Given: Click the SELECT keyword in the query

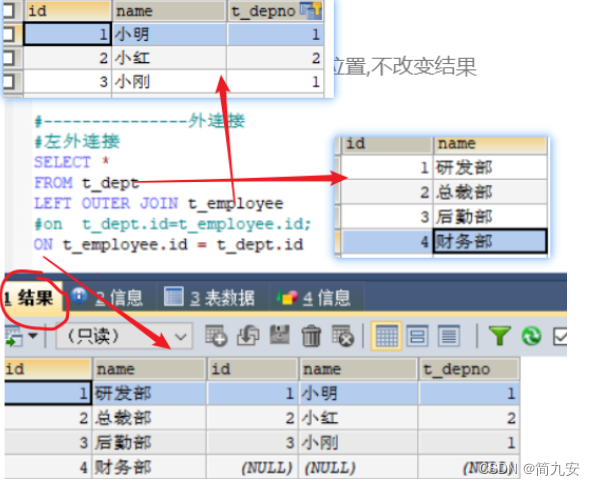Looking at the screenshot, I should click(62, 162).
